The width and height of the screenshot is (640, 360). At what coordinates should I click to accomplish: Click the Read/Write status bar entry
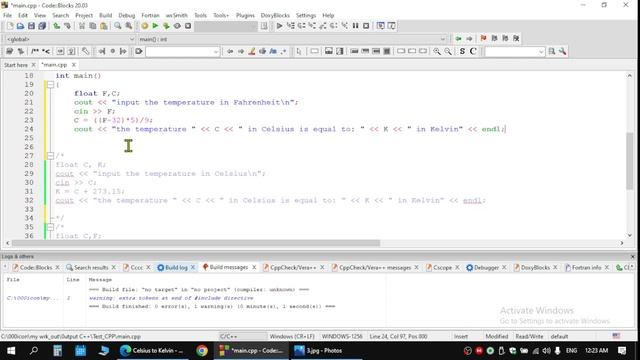point(529,336)
